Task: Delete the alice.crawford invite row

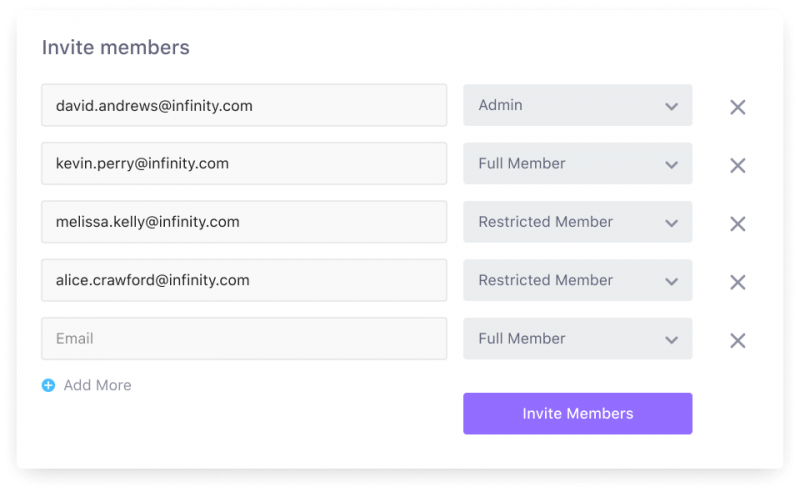Action: tap(738, 282)
